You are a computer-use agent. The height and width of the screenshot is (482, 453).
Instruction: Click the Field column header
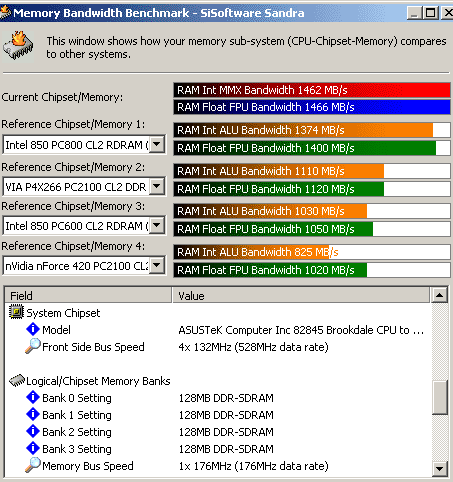(x=88, y=295)
